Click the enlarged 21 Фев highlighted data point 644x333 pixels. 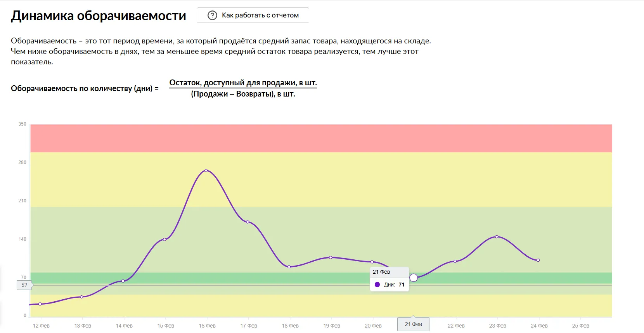pyautogui.click(x=414, y=278)
